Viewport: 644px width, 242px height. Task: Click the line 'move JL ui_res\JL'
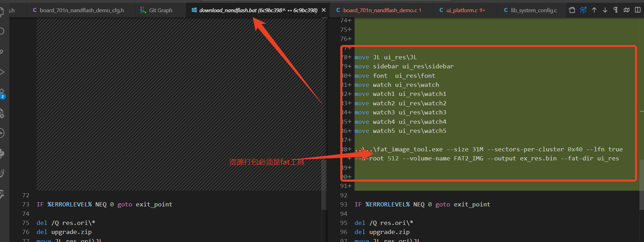tap(386, 57)
